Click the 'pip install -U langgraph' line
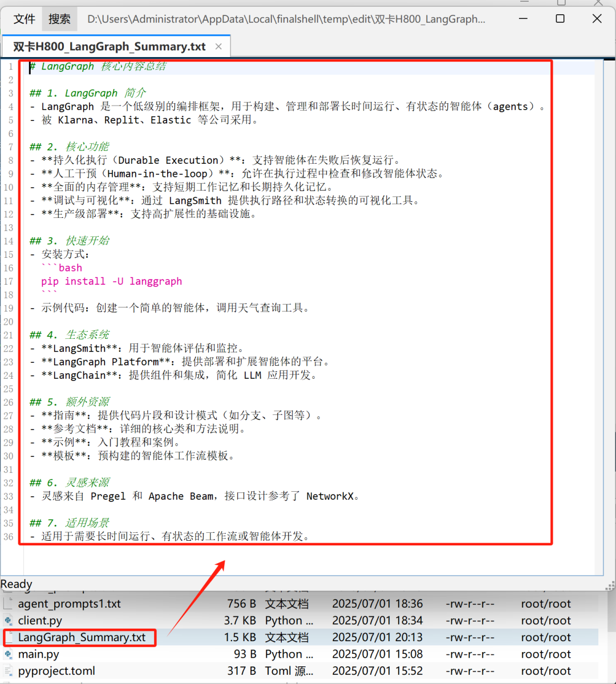This screenshot has width=616, height=684. click(x=112, y=281)
